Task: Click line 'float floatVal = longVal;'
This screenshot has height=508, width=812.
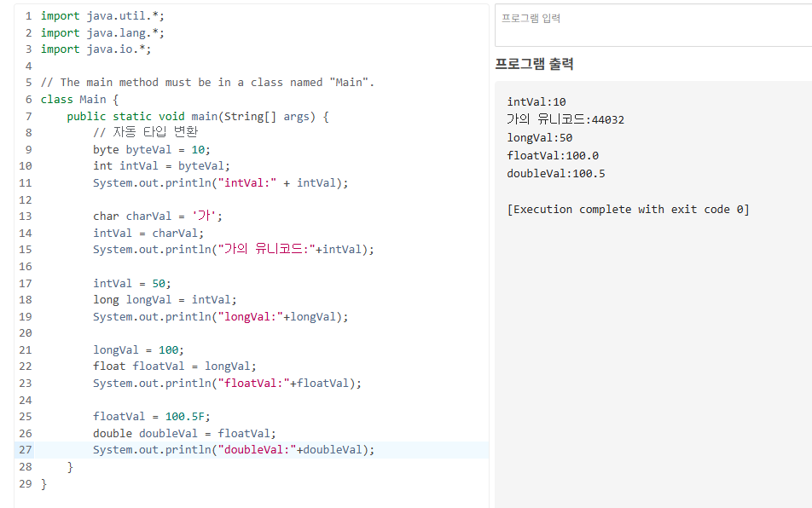Action: [175, 367]
